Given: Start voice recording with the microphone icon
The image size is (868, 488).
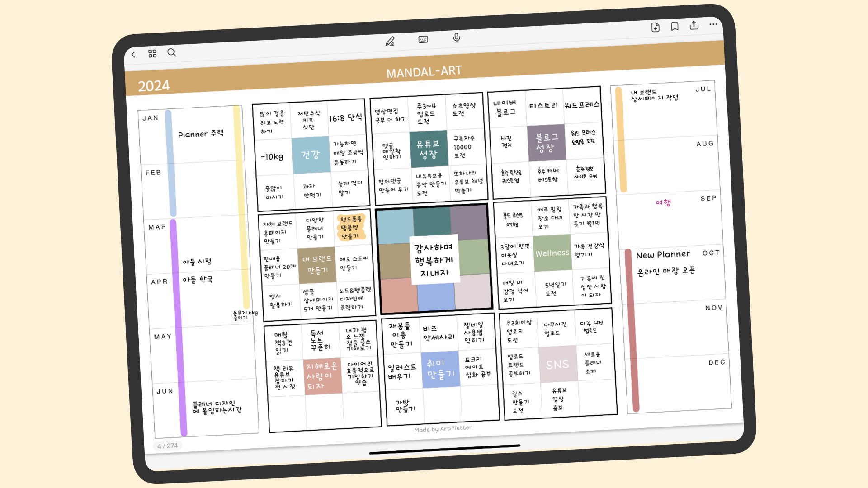Looking at the screenshot, I should 456,39.
